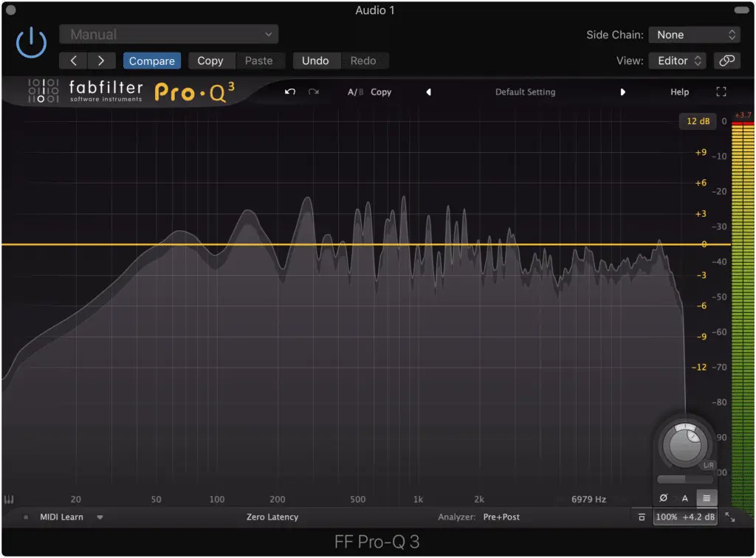Click the 100% +4.2 dB output readout

coord(685,517)
